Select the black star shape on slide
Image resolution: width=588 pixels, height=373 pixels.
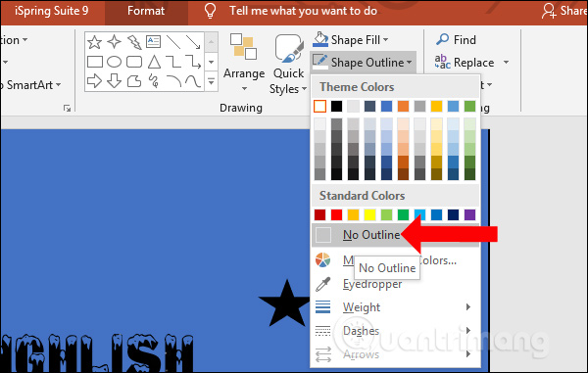(286, 304)
